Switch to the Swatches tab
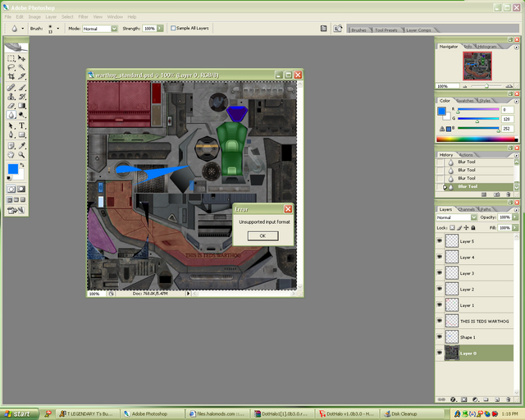525x420 pixels. (465, 101)
